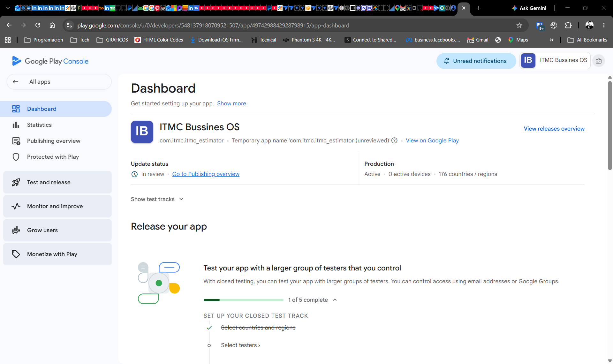Open Chrome three-dot menu
The height and width of the screenshot is (364, 613).
[x=604, y=25]
